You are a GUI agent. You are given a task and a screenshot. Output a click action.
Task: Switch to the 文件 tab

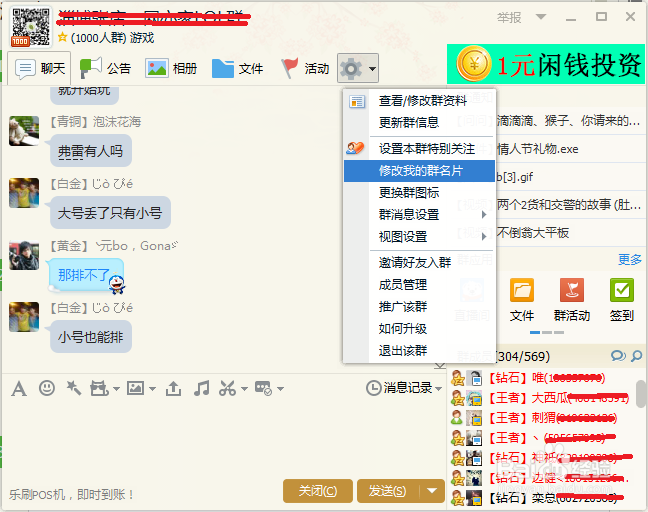[x=238, y=68]
